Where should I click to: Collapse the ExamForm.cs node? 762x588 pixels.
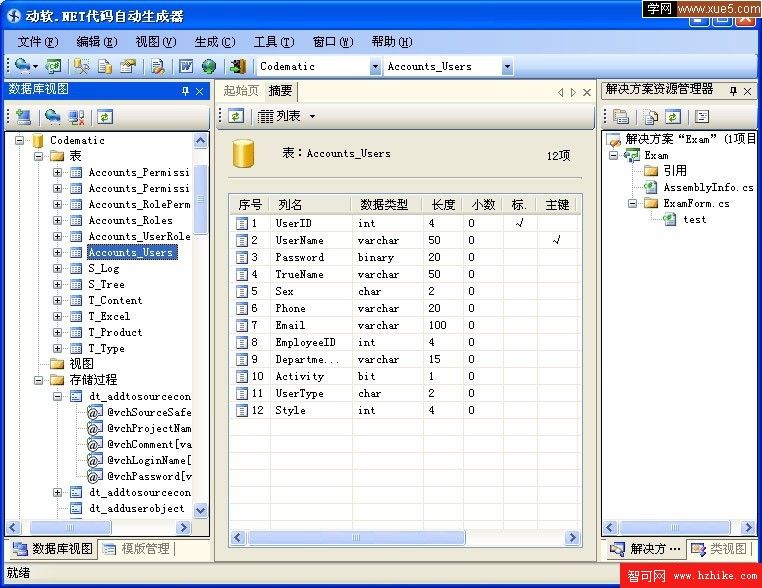pyautogui.click(x=632, y=204)
